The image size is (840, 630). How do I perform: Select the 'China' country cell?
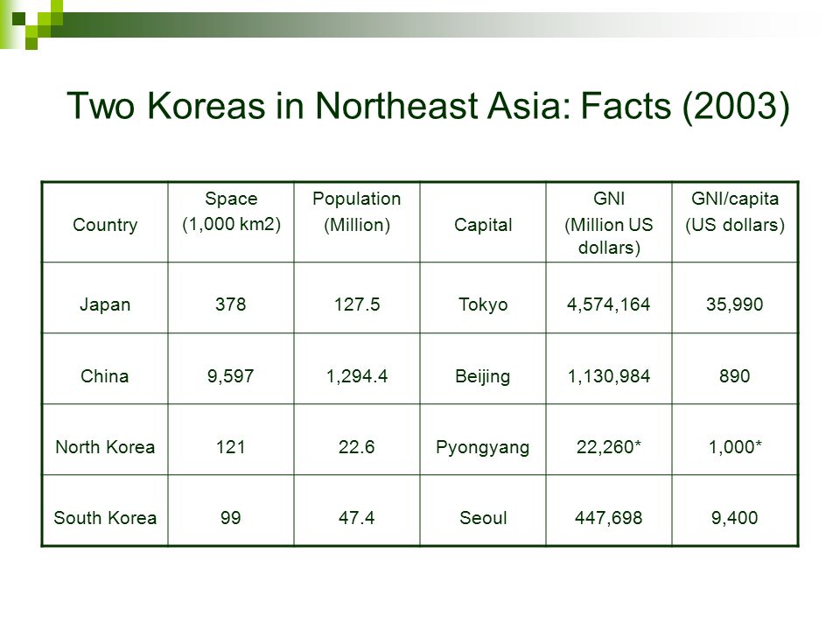[x=105, y=368]
